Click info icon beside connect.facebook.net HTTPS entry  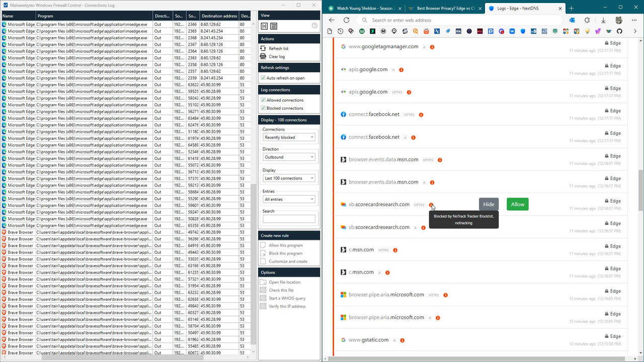point(421,115)
